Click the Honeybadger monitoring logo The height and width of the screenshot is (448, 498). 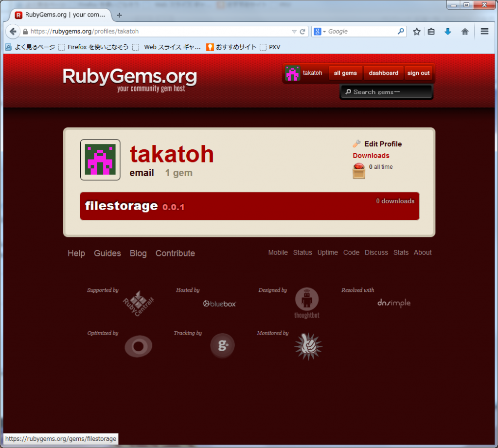(307, 346)
